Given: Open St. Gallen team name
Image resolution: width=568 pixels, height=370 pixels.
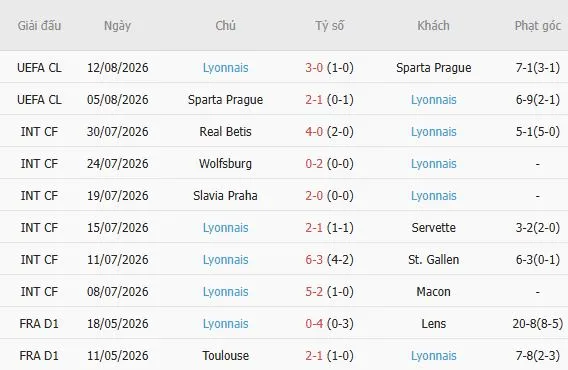Looking at the screenshot, I should (x=434, y=259).
